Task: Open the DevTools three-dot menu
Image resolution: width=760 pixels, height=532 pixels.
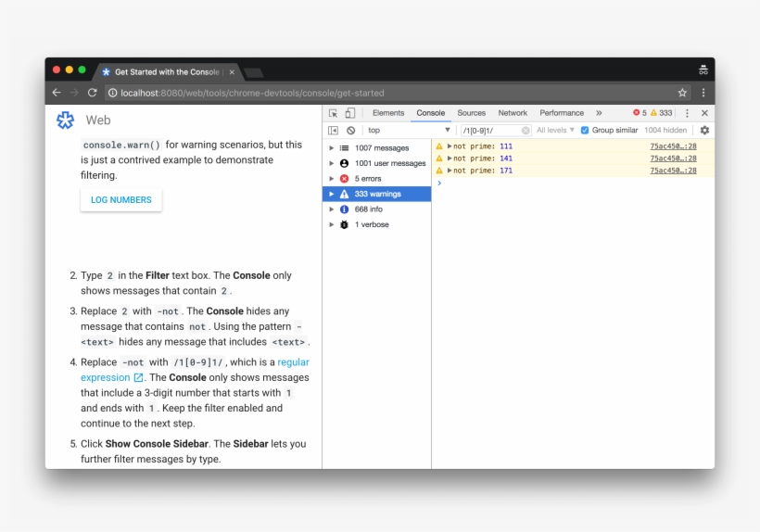Action: pyautogui.click(x=687, y=113)
